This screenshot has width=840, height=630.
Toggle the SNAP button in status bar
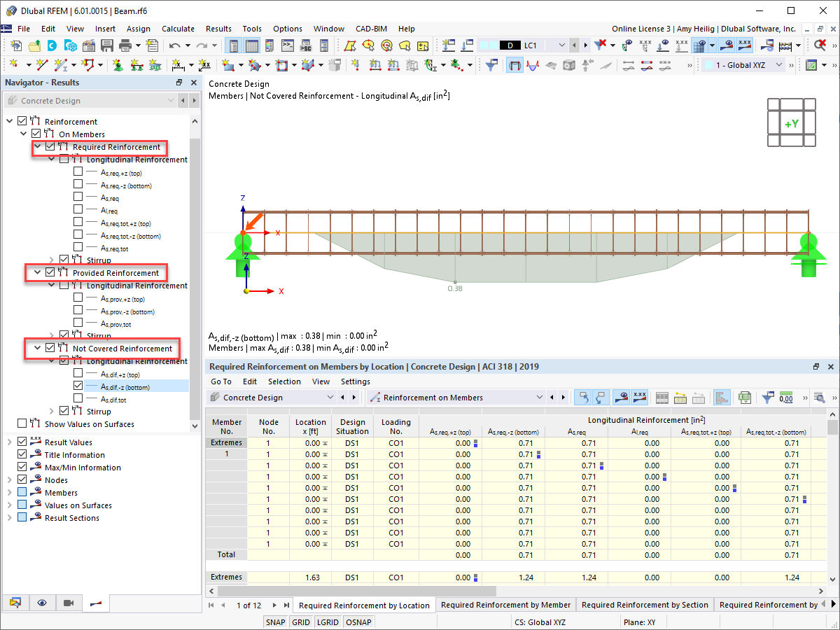(276, 622)
